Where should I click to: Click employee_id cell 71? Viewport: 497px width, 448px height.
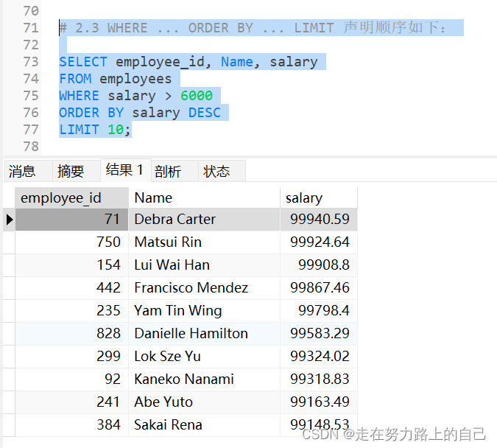coord(71,220)
